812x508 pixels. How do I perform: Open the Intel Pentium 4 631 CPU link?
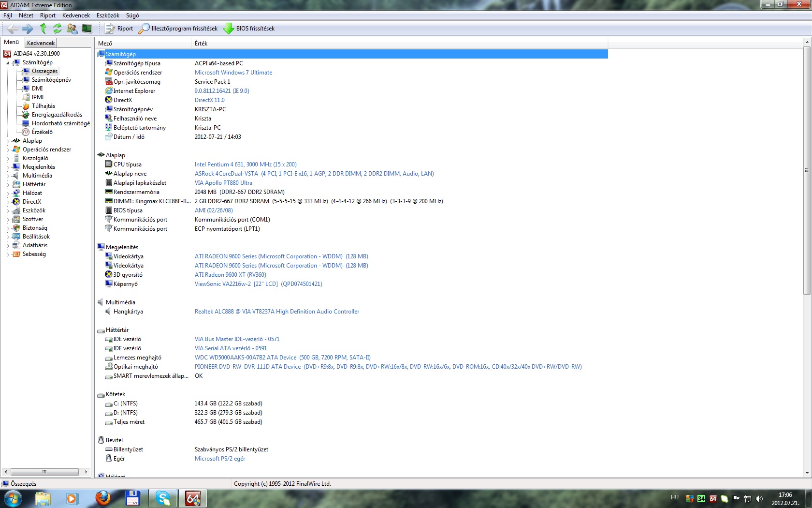point(246,164)
